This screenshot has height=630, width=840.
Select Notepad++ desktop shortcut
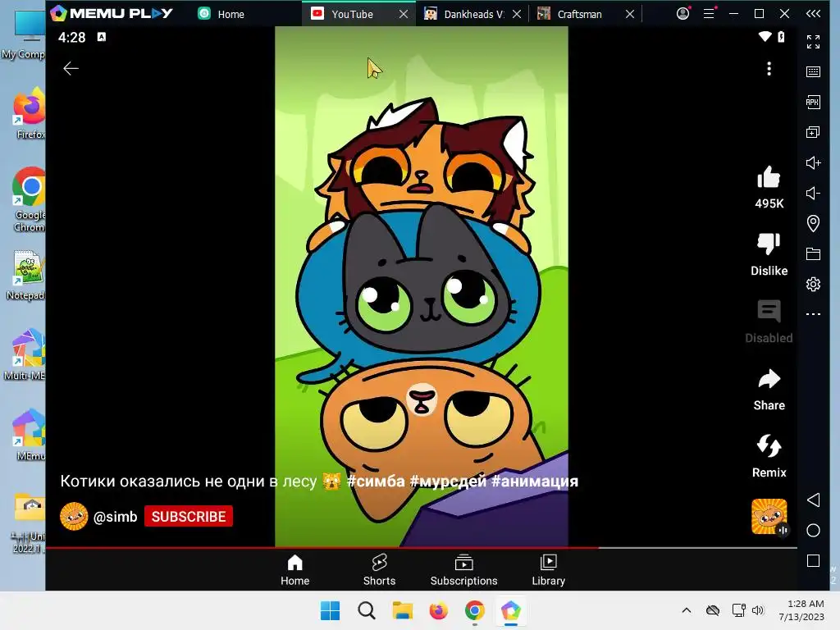[27, 275]
